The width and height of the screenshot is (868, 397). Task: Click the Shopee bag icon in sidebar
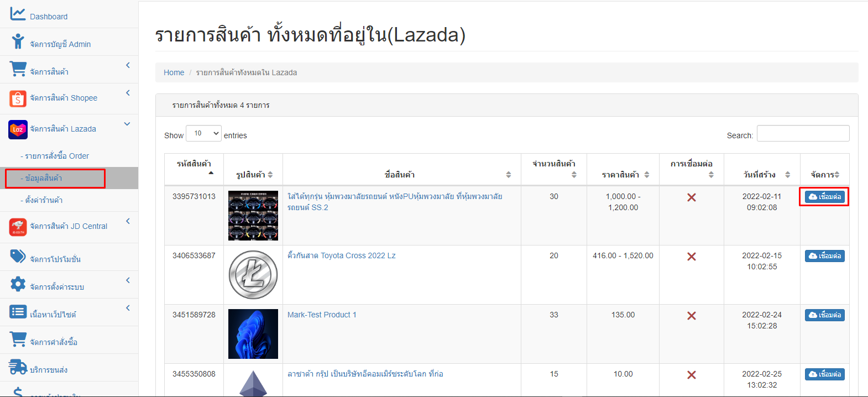18,98
